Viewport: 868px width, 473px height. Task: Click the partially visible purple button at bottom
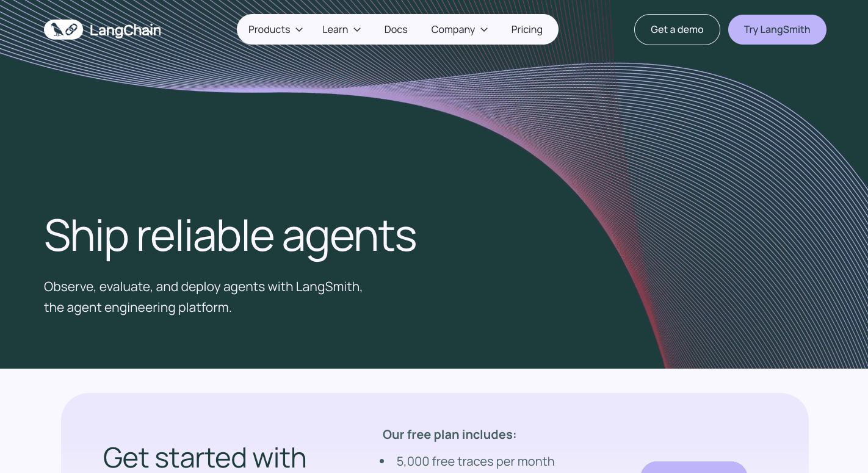pos(694,468)
